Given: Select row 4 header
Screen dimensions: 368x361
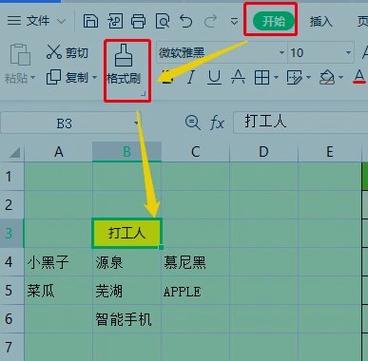Looking at the screenshot, I should point(12,262).
